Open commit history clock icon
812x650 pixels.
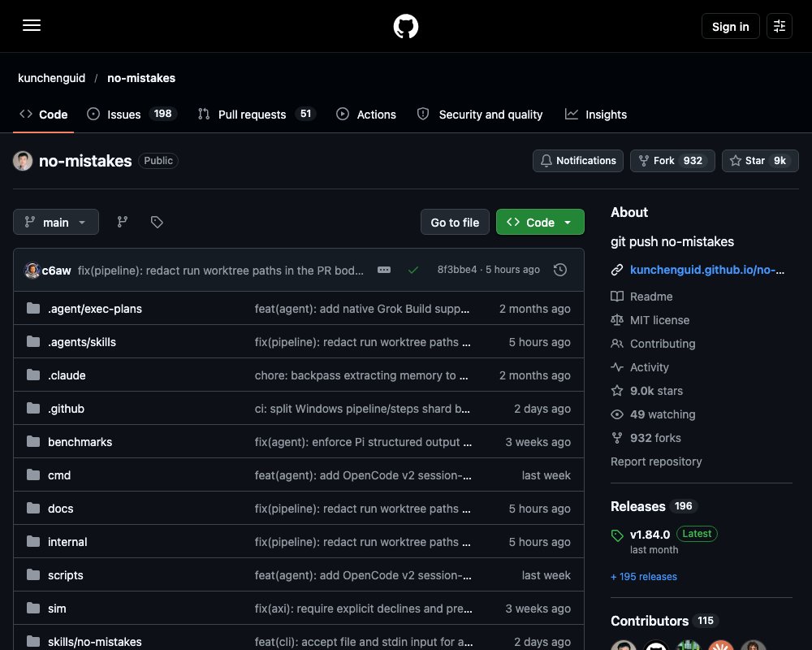(x=560, y=270)
